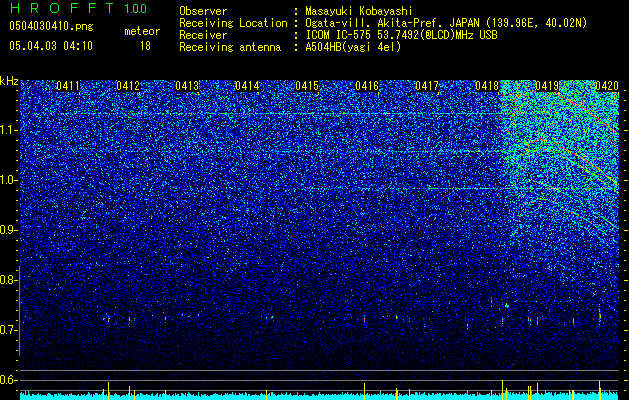Click the 0.8 kHz axis label
The image size is (629, 400).
(9, 280)
